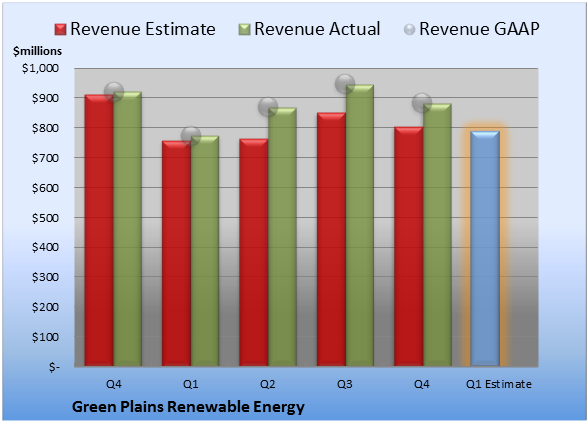Click the '$300' y-axis value

(x=45, y=277)
